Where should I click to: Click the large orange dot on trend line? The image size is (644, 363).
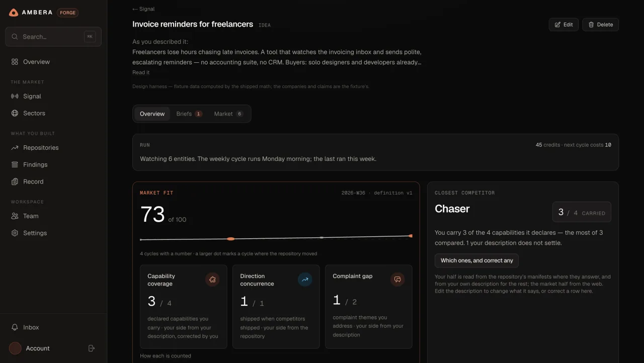coord(230,239)
